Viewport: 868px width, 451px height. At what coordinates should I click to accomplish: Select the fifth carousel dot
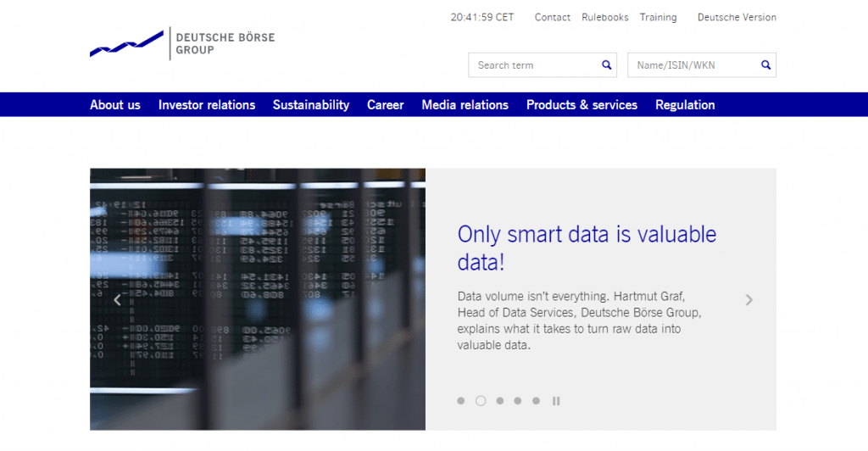[x=536, y=401]
